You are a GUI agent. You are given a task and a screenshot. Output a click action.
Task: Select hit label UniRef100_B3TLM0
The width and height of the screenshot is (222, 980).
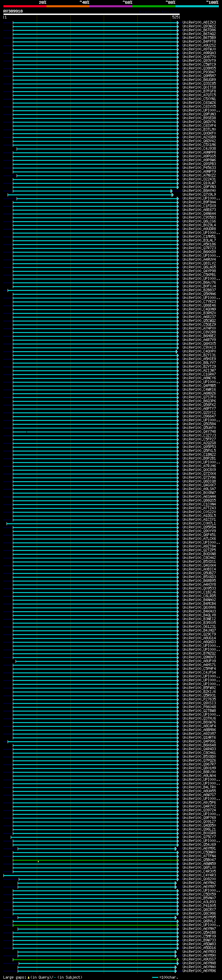coord(199,129)
